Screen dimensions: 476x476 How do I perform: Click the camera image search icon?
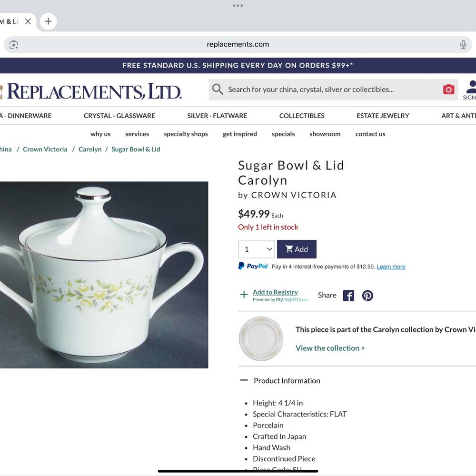coord(448,89)
